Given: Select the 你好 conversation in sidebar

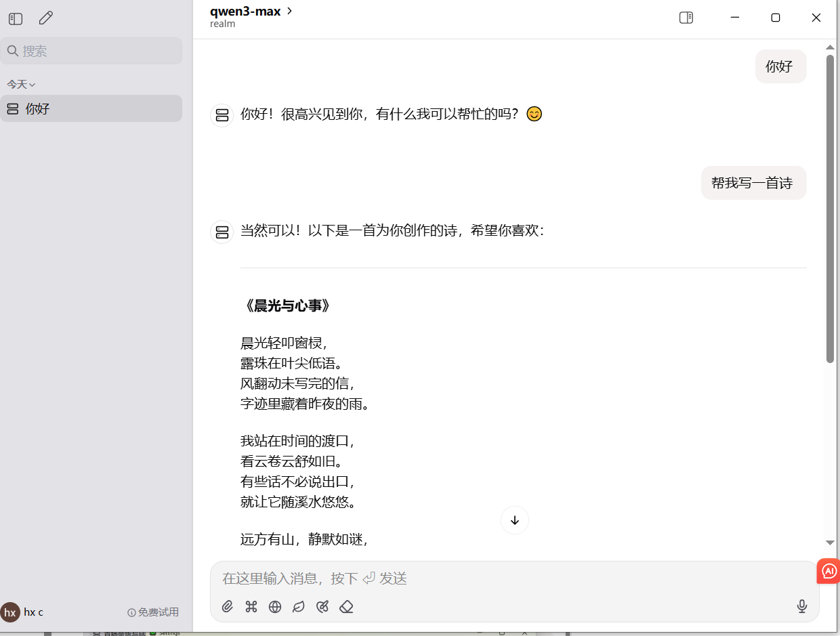Looking at the screenshot, I should [x=91, y=108].
